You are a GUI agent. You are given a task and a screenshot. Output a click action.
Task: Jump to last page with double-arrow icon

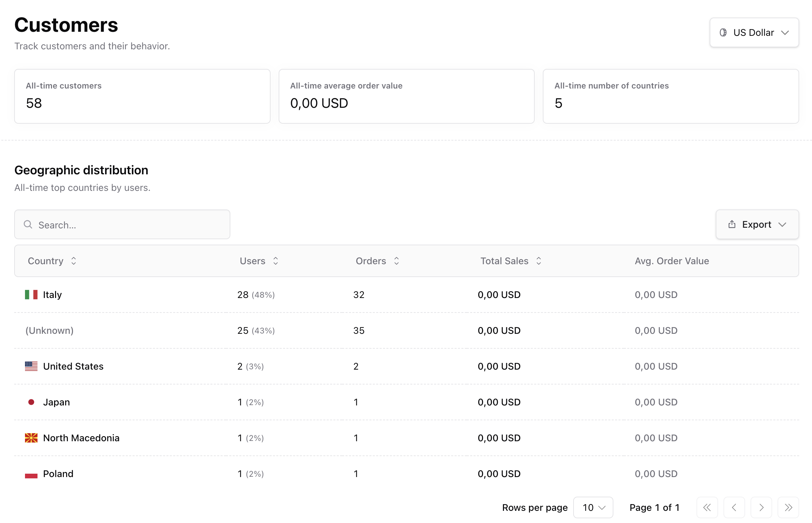(788, 507)
